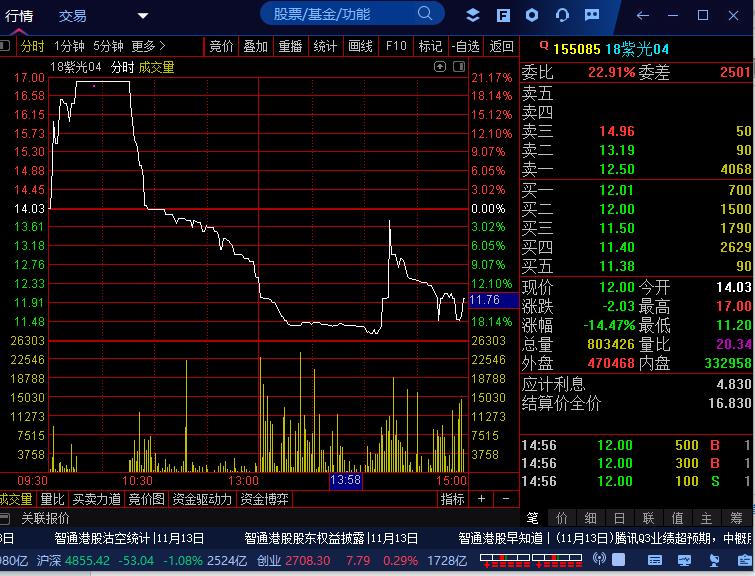
Task: Click the signal broadcast icon in status bar
Action: point(599,559)
